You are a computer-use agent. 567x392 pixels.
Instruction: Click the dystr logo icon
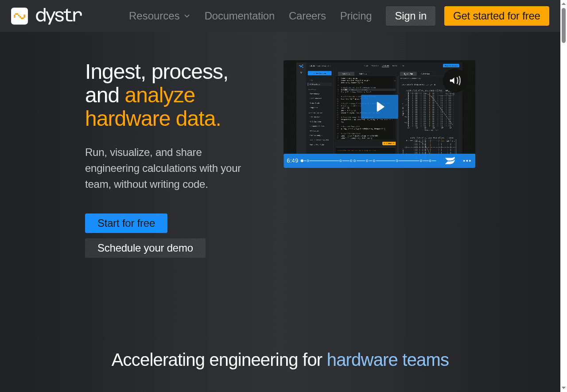pos(19,16)
